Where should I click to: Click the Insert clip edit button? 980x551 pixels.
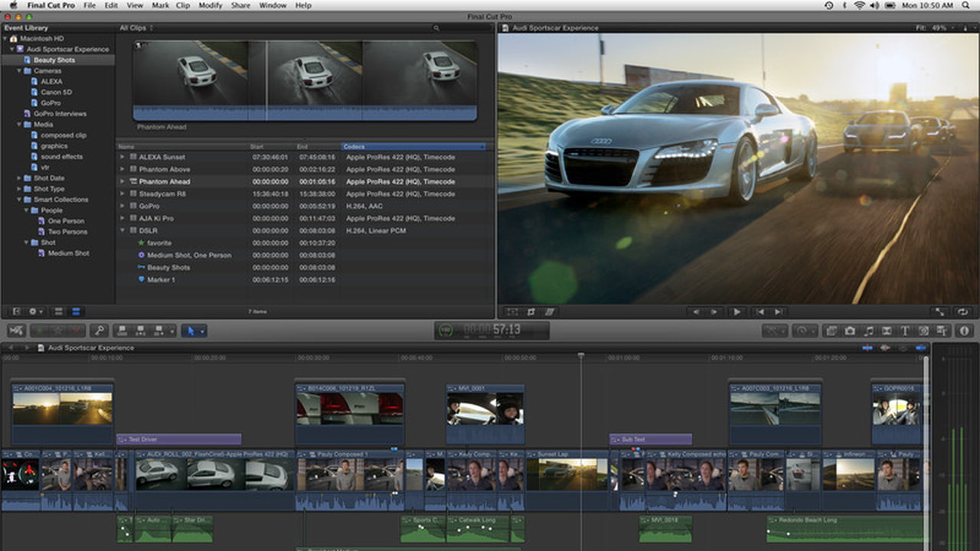(x=140, y=331)
